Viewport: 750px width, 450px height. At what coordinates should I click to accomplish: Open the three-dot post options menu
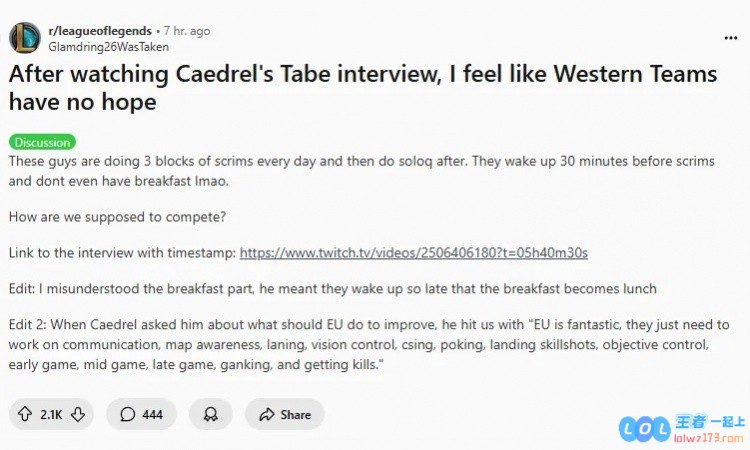coord(730,38)
